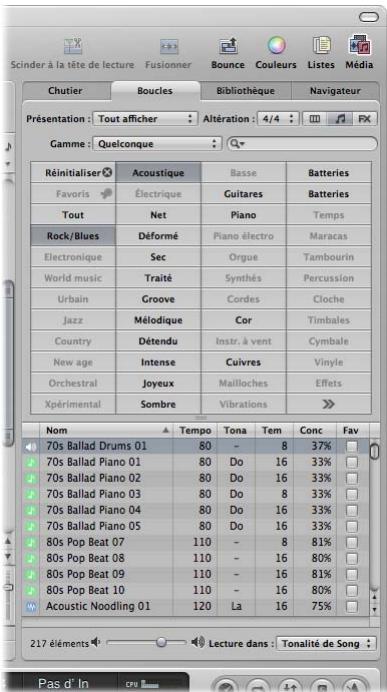Image resolution: width=387 pixels, height=692 pixels.
Task: Click the speaker icon beside 70s Ballad Drums 01
Action: [x=30, y=447]
